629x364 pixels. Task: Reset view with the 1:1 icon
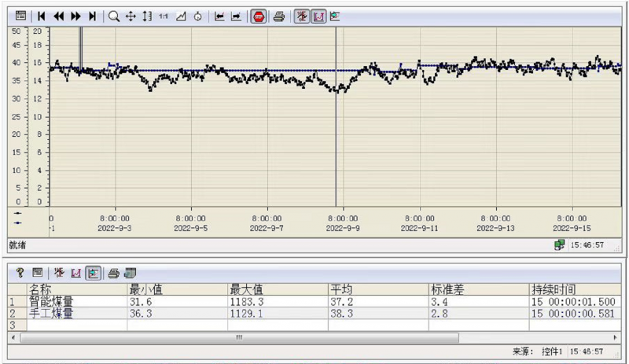pos(164,16)
